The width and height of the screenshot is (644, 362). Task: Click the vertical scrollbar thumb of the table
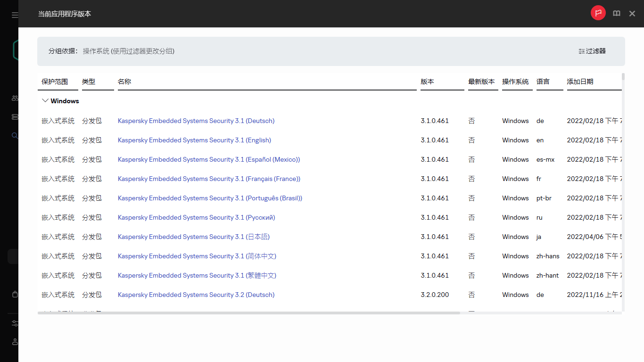point(623,76)
